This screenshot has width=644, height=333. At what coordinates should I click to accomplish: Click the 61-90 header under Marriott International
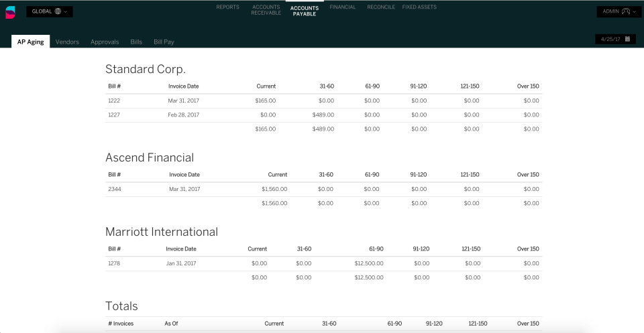point(376,249)
